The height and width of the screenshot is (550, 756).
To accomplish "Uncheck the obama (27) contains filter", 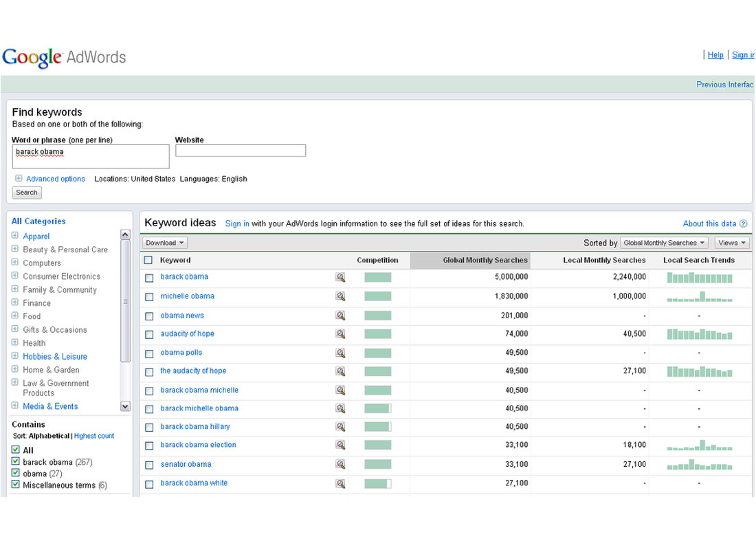I will (16, 473).
